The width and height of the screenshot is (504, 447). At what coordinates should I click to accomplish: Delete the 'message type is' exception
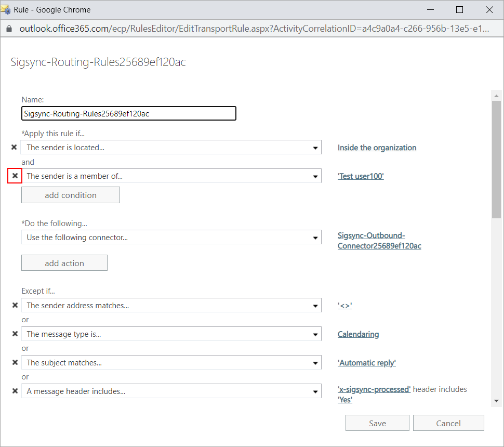click(x=15, y=334)
